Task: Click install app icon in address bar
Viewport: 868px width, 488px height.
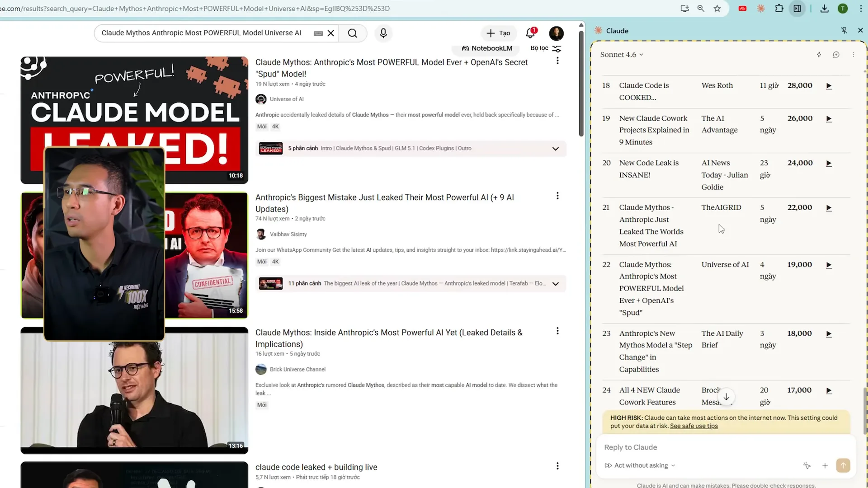Action: (x=684, y=9)
